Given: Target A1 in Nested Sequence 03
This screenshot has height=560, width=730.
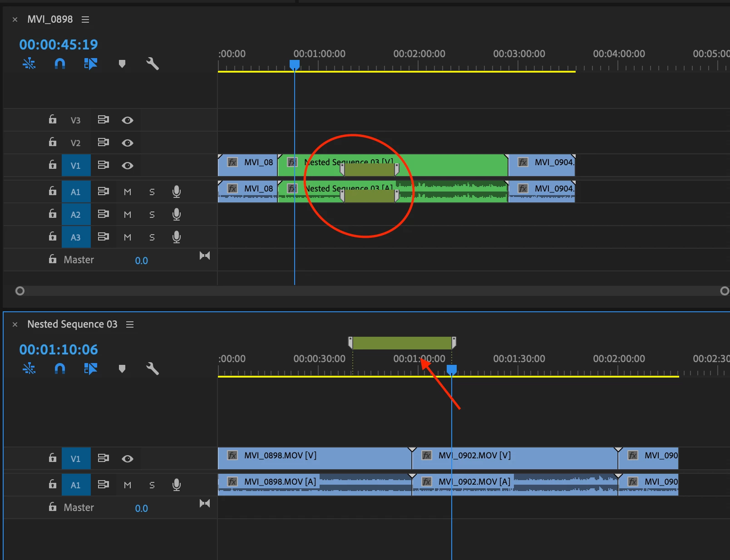Looking at the screenshot, I should [x=76, y=485].
